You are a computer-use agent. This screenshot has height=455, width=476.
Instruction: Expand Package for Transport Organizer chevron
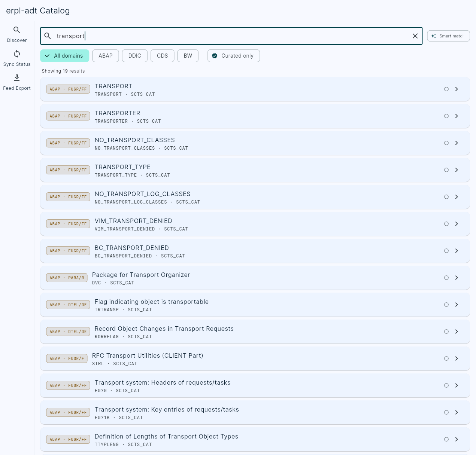tap(457, 278)
